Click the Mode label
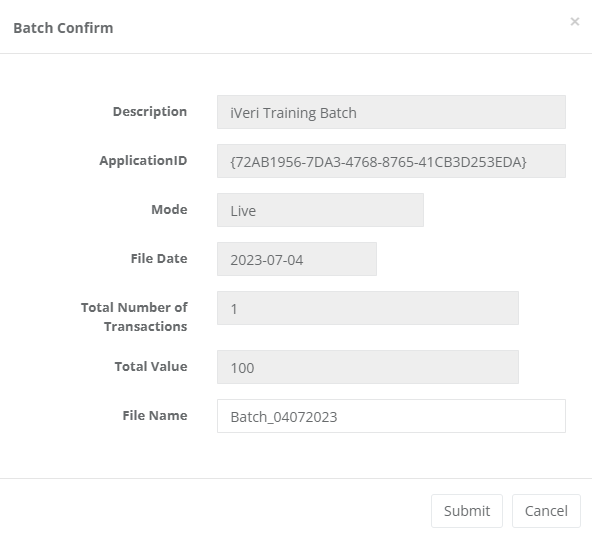The height and width of the screenshot is (540, 592). [x=169, y=210]
